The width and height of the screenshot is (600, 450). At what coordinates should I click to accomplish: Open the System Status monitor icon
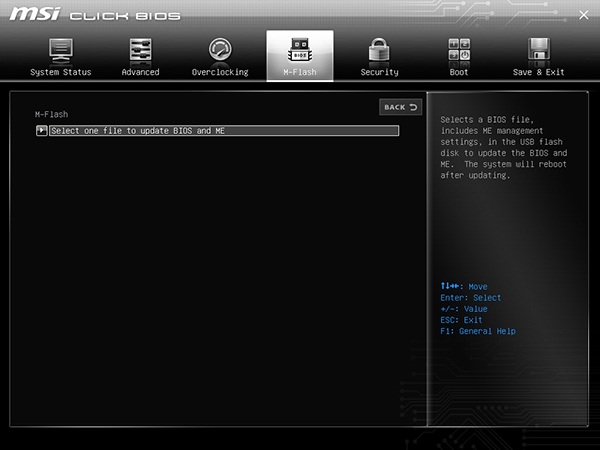(61, 50)
